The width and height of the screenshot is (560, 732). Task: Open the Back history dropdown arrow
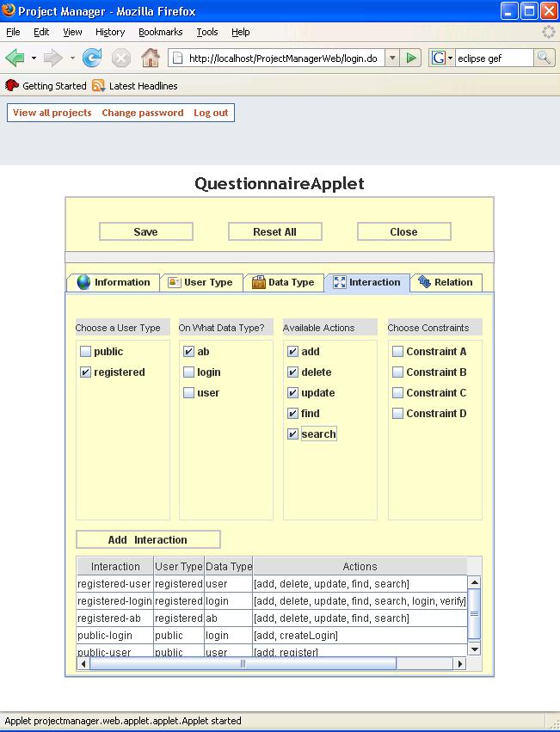(34, 58)
